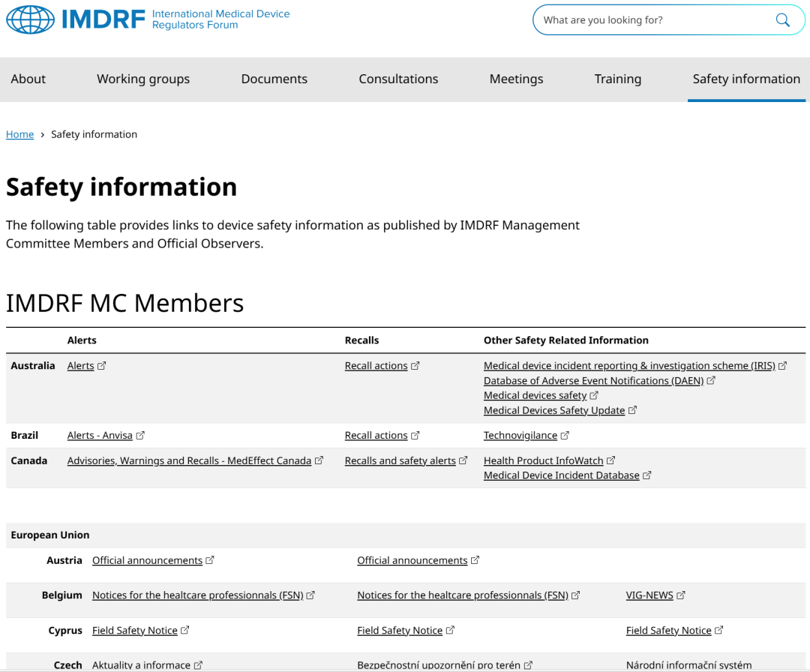Image resolution: width=810 pixels, height=672 pixels.
Task: Open the Consultations menu item
Action: [398, 79]
